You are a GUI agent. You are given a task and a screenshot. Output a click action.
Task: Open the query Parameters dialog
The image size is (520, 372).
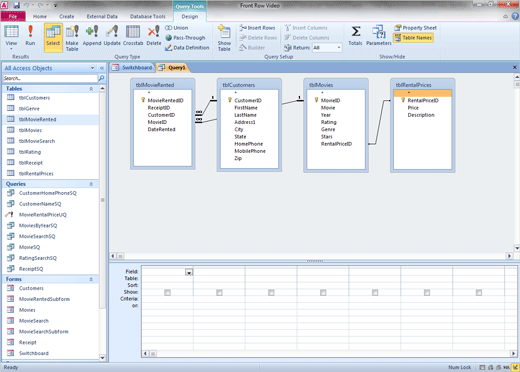pos(379,36)
